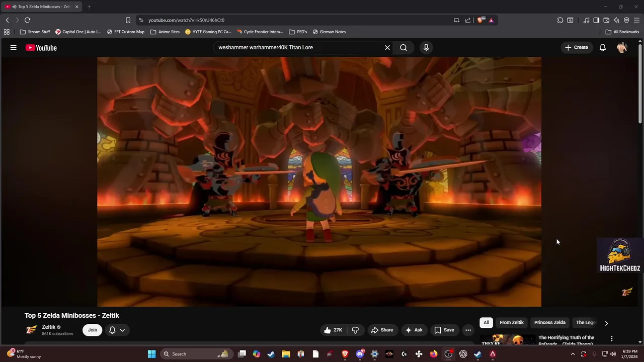Open the HYTE Gaming PC bookmark
This screenshot has width=644, height=362.
pos(208,32)
